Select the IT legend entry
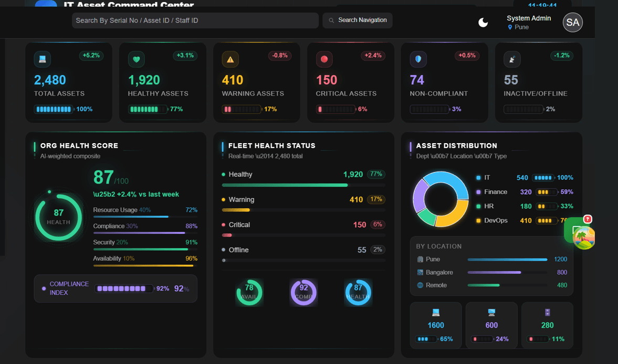The image size is (618, 364). coord(524,178)
